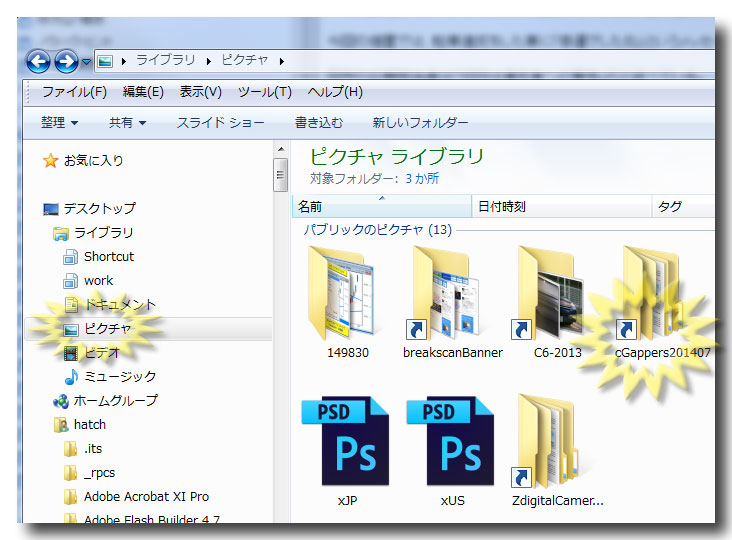Select the hatch user folder icon
Image resolution: width=732 pixels, height=540 pixels.
point(61,425)
